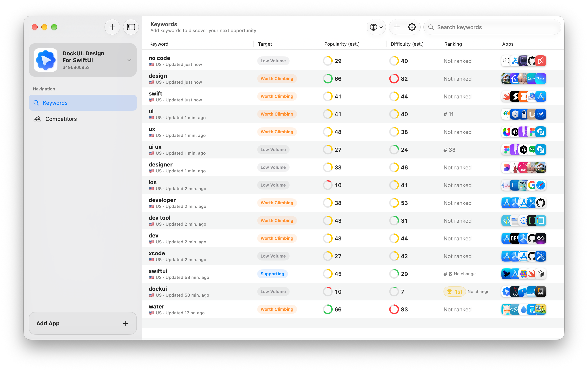
Task: Sort by the Keyword column header
Action: tap(159, 44)
